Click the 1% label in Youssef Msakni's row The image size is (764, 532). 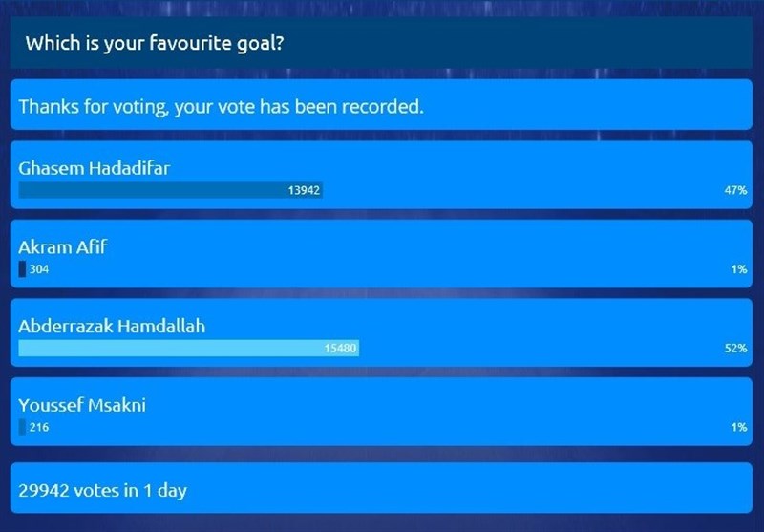(739, 428)
